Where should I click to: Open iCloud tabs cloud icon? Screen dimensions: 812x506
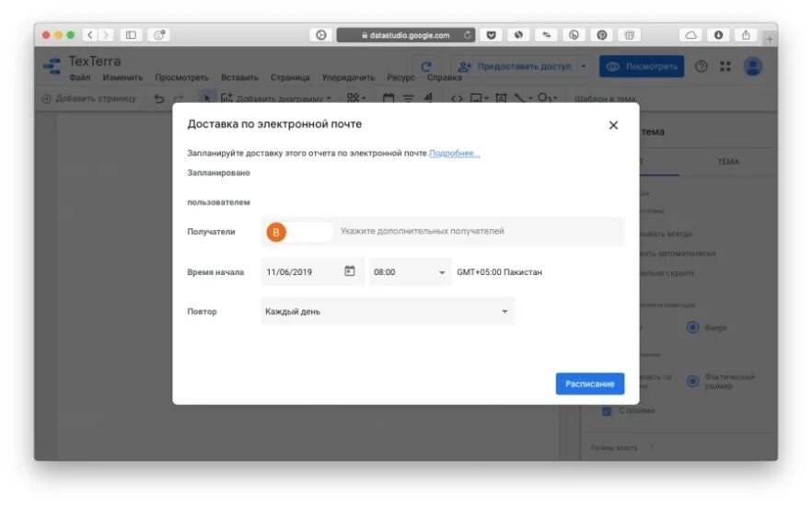click(690, 35)
